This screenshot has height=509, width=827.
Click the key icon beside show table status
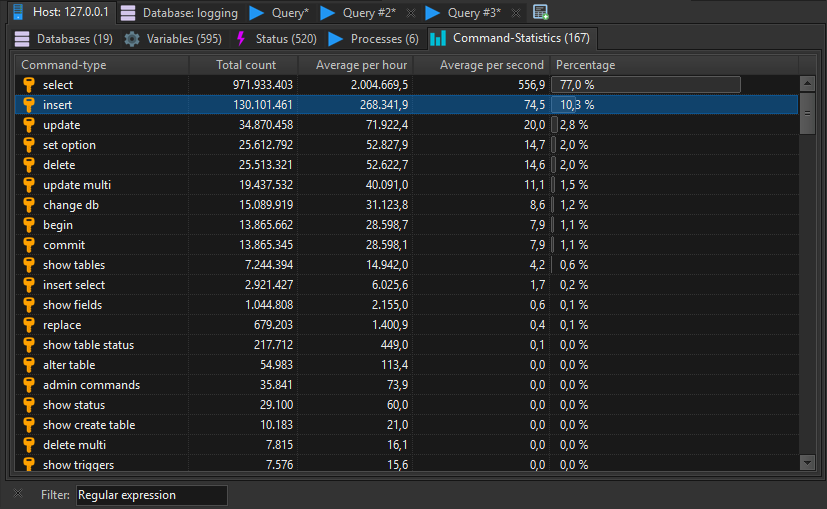coord(29,345)
